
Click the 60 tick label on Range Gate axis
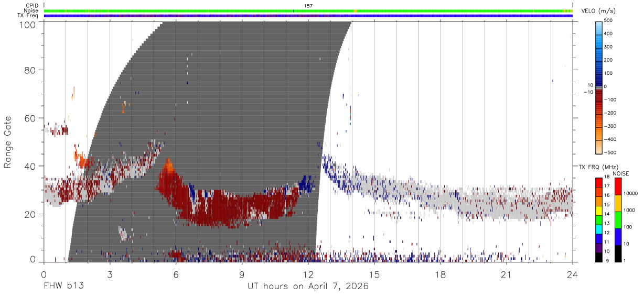[31, 118]
